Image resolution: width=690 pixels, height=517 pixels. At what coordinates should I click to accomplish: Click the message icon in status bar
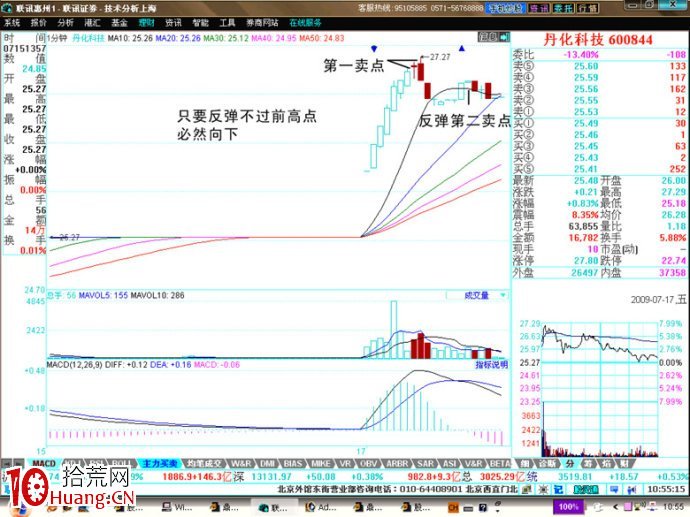(614, 489)
